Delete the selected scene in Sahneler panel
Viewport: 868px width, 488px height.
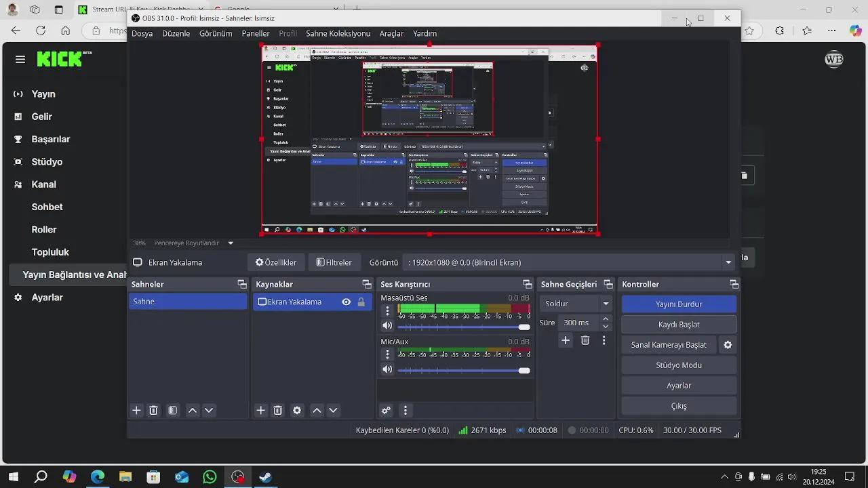click(x=154, y=410)
